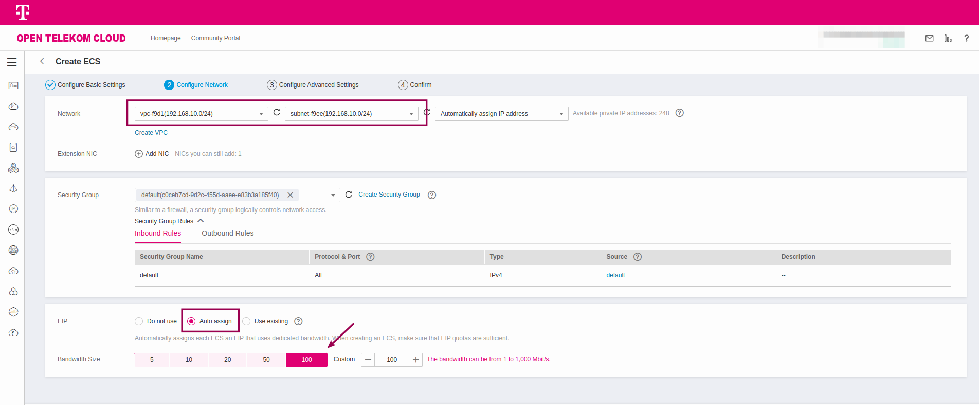Open the hamburger navigation menu
Image resolution: width=980 pixels, height=405 pixels.
pos(12,62)
